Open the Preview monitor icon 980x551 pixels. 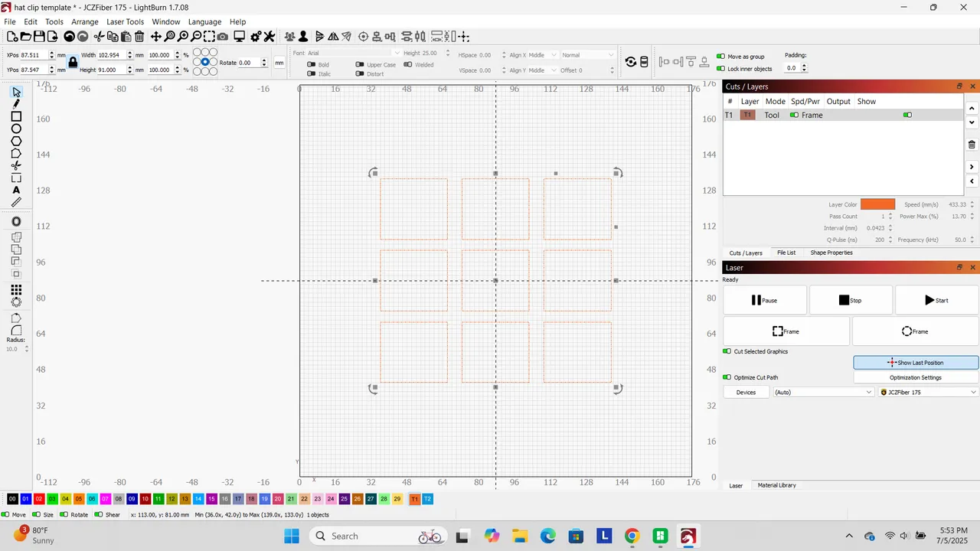point(239,37)
